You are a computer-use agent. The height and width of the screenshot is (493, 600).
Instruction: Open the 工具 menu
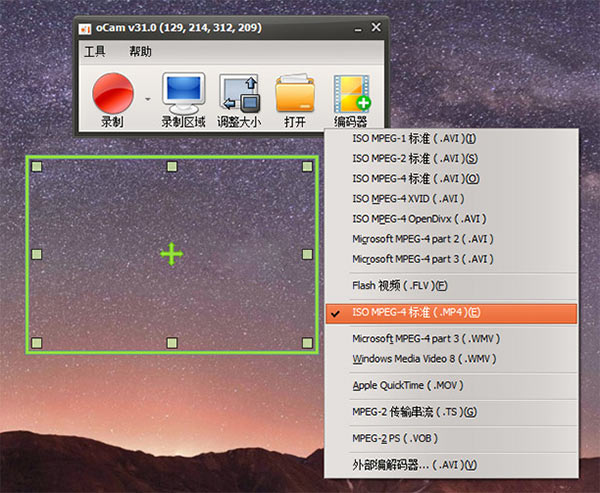pyautogui.click(x=95, y=52)
